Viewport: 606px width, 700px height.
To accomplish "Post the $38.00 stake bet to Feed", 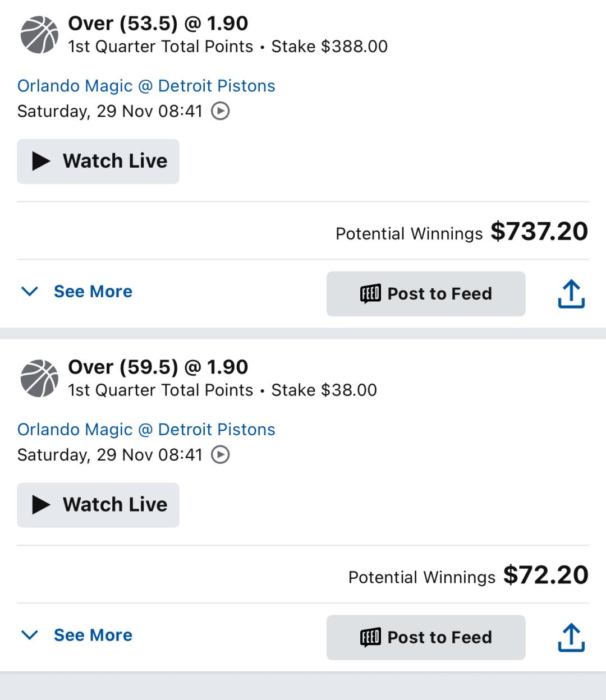I will coord(426,638).
